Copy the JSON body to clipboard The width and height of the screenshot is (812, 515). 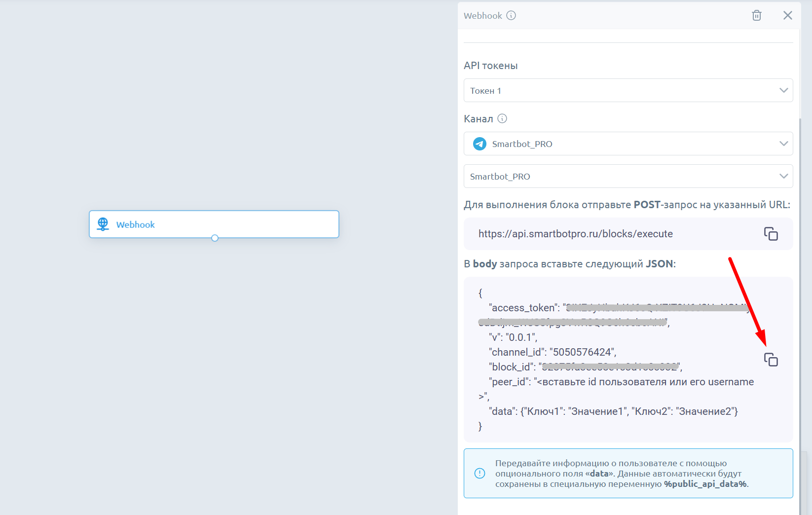[771, 360]
